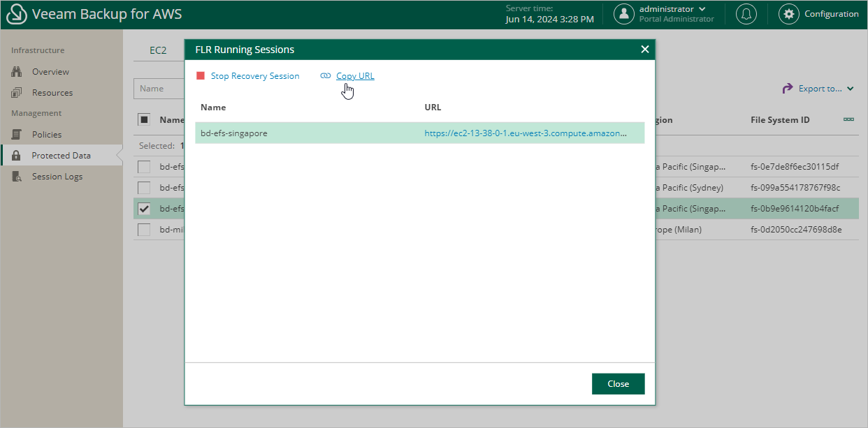
Task: Open Protected Data in sidebar
Action: (x=62, y=156)
